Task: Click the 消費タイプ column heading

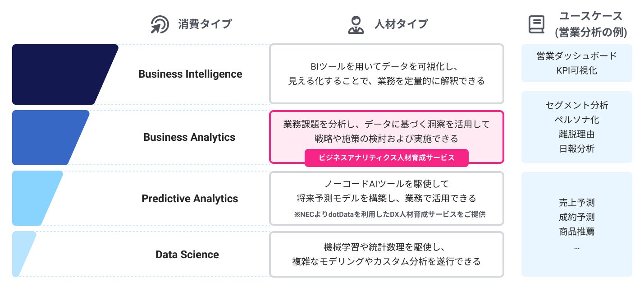Action: click(x=205, y=24)
